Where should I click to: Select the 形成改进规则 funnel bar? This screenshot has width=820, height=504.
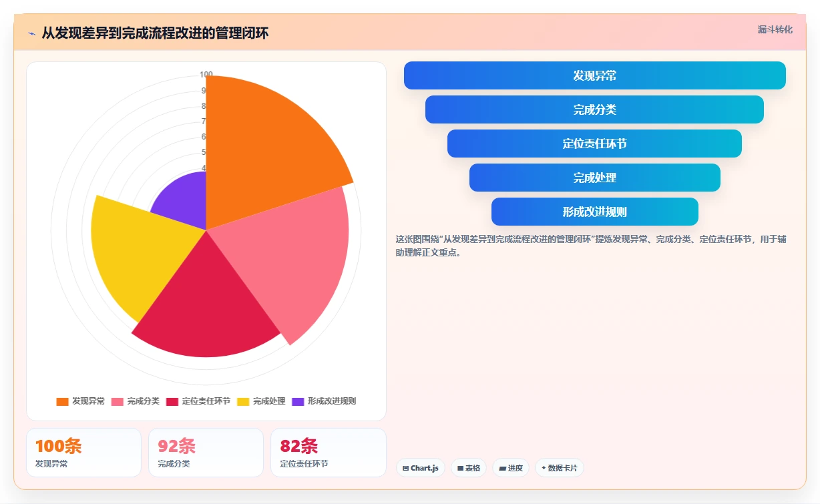[x=594, y=212]
